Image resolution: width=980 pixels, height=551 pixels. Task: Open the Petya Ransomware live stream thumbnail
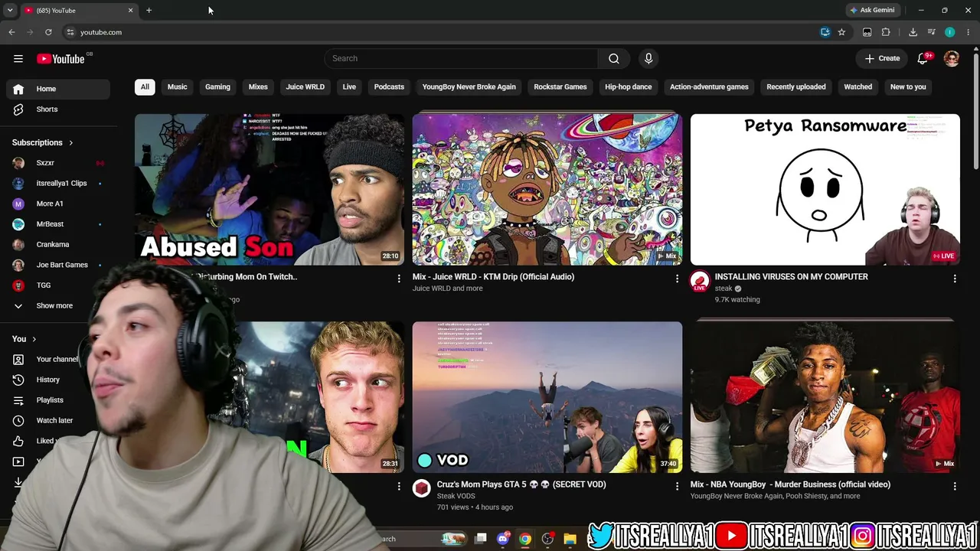pyautogui.click(x=825, y=189)
